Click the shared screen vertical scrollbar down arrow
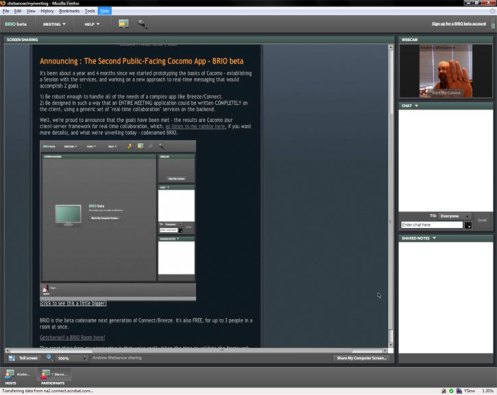The image size is (497, 395). [391, 345]
